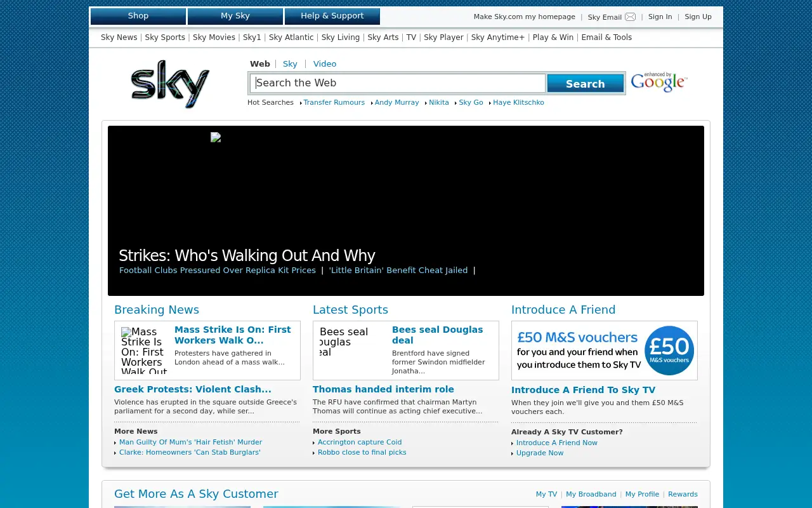812x508 pixels.
Task: Go to Sky Movies in navigation bar
Action: [x=214, y=37]
